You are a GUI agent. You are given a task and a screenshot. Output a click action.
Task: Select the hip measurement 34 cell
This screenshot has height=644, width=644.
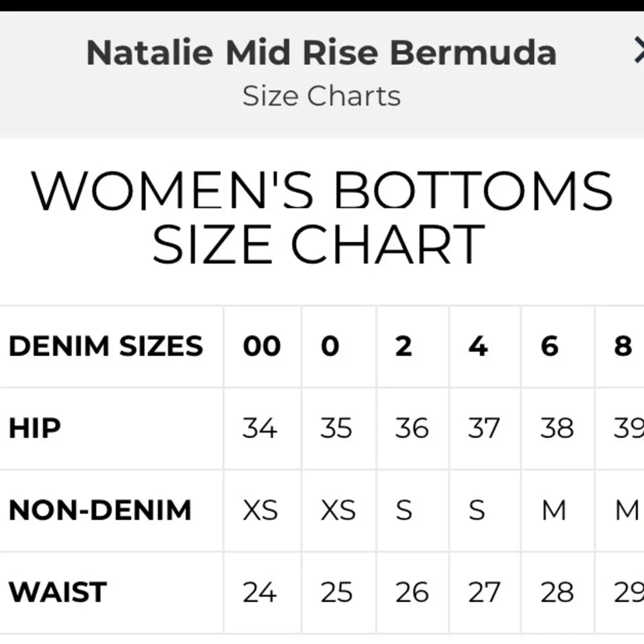click(x=260, y=428)
